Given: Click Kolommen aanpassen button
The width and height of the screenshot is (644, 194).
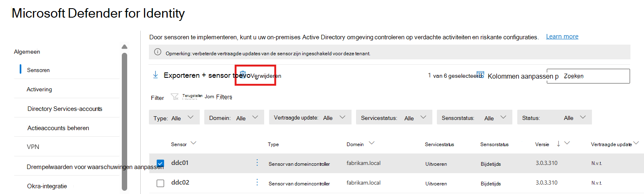Looking at the screenshot, I should point(521,76).
